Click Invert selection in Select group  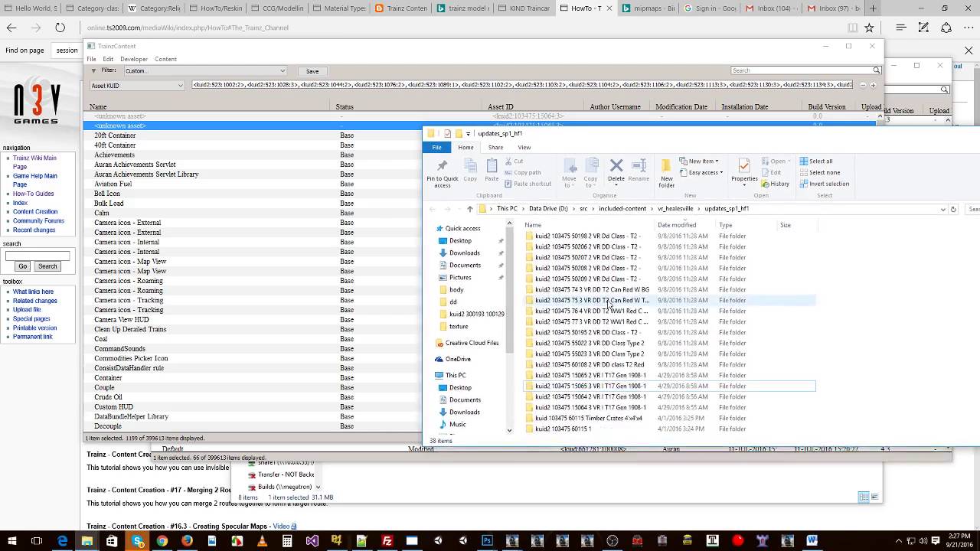coord(825,184)
